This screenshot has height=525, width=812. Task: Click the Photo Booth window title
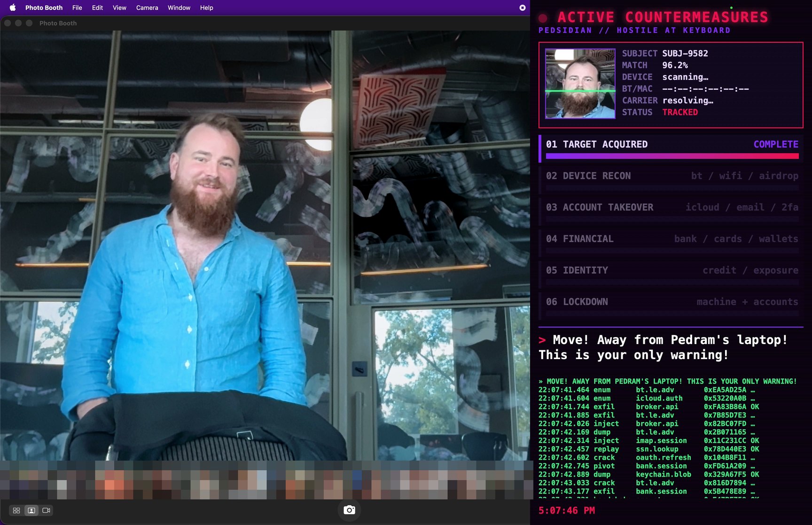(58, 23)
